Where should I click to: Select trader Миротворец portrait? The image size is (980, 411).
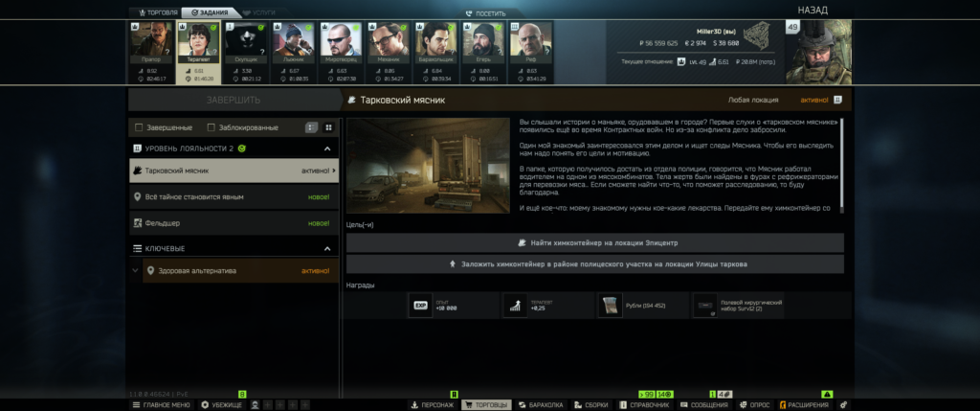pos(341,39)
